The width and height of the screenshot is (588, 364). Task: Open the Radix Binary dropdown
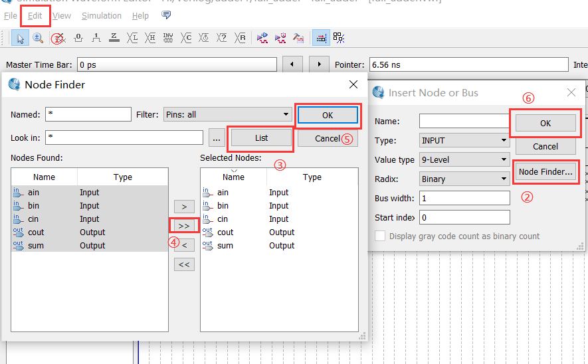(x=464, y=179)
